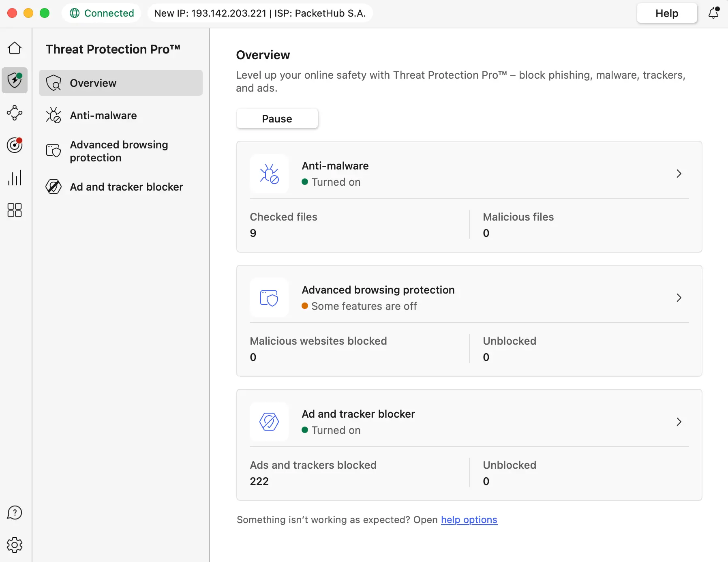728x562 pixels.
Task: Select the Anti-malware bug icon in the card
Action: tap(269, 174)
